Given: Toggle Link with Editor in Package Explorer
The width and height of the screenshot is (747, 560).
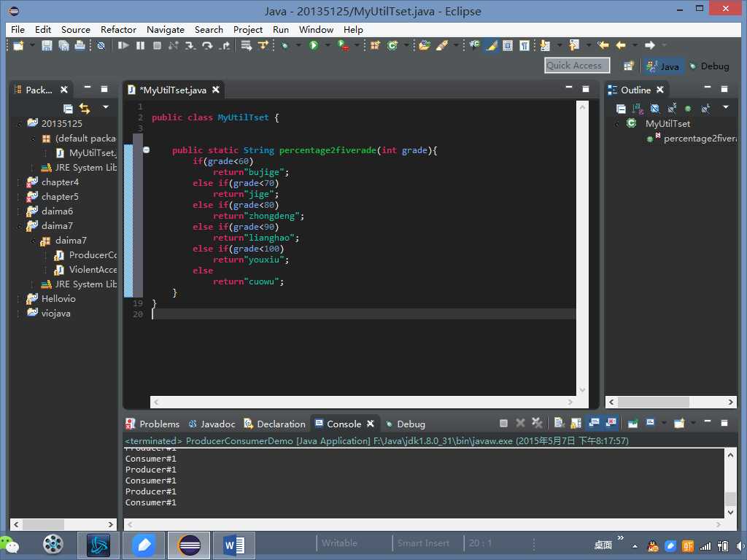Looking at the screenshot, I should click(85, 109).
